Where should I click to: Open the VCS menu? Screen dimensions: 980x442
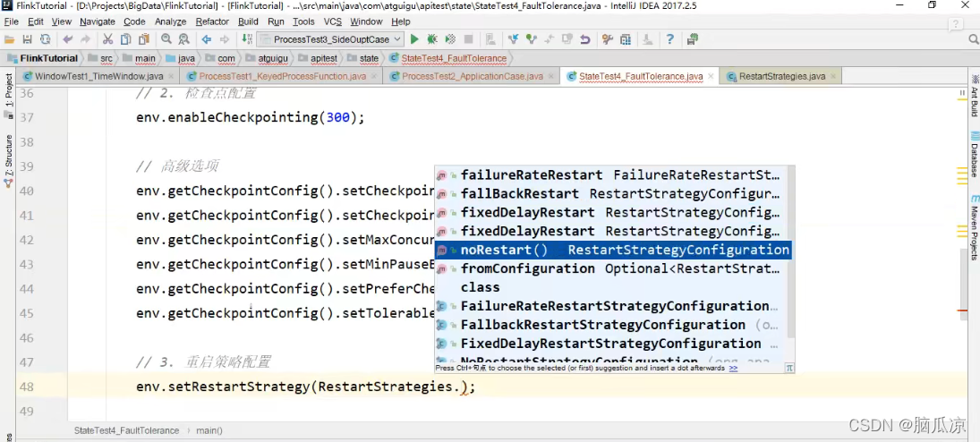(333, 21)
